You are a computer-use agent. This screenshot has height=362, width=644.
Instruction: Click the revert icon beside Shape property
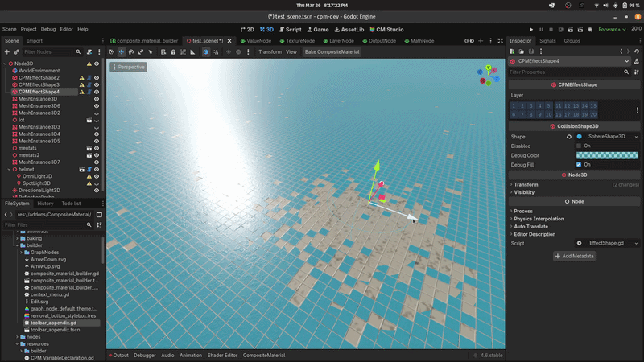[569, 137]
